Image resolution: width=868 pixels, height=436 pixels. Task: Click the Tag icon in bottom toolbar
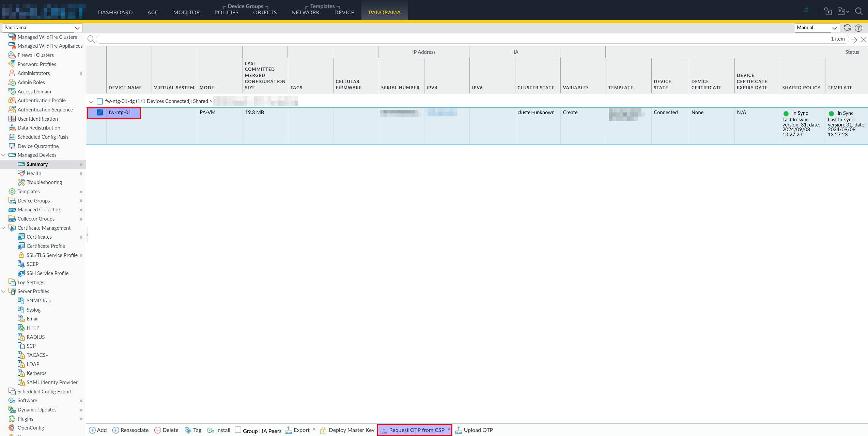click(188, 430)
